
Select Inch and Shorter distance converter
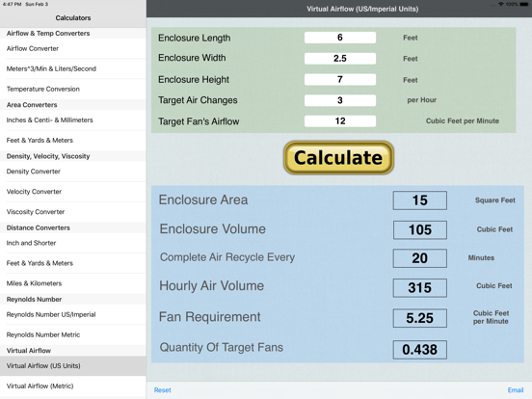click(x=73, y=243)
